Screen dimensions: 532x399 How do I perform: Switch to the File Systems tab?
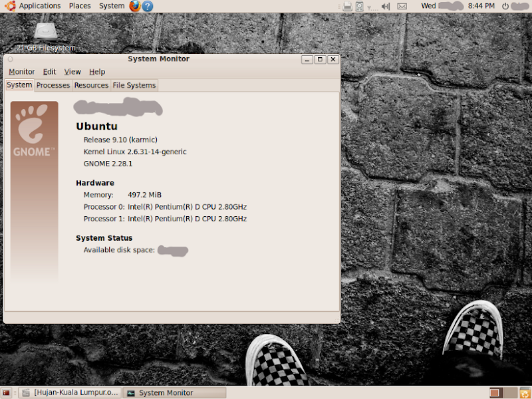134,85
